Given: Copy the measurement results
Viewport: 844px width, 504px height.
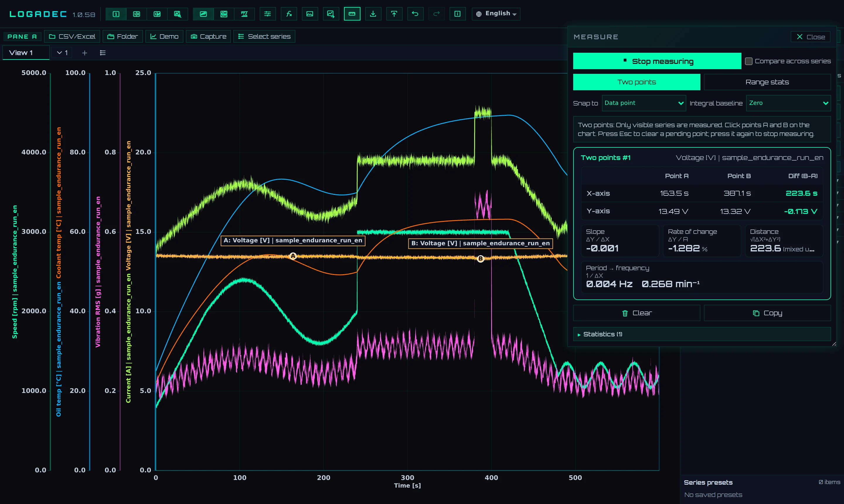Looking at the screenshot, I should (767, 313).
